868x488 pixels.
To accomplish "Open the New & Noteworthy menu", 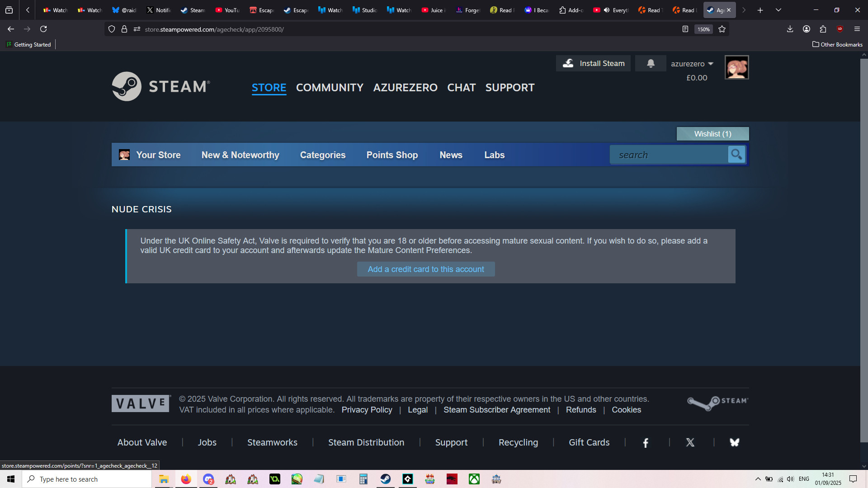I will pos(241,155).
